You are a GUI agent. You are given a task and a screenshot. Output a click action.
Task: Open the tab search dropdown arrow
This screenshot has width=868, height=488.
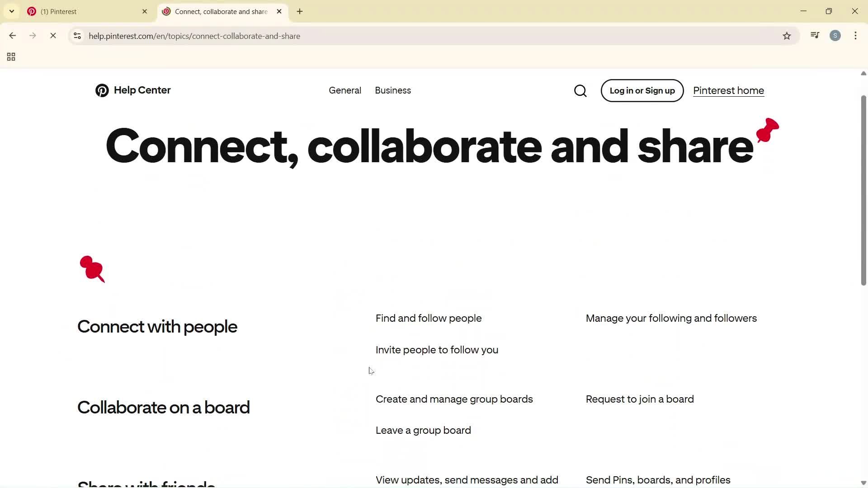coord(12,11)
